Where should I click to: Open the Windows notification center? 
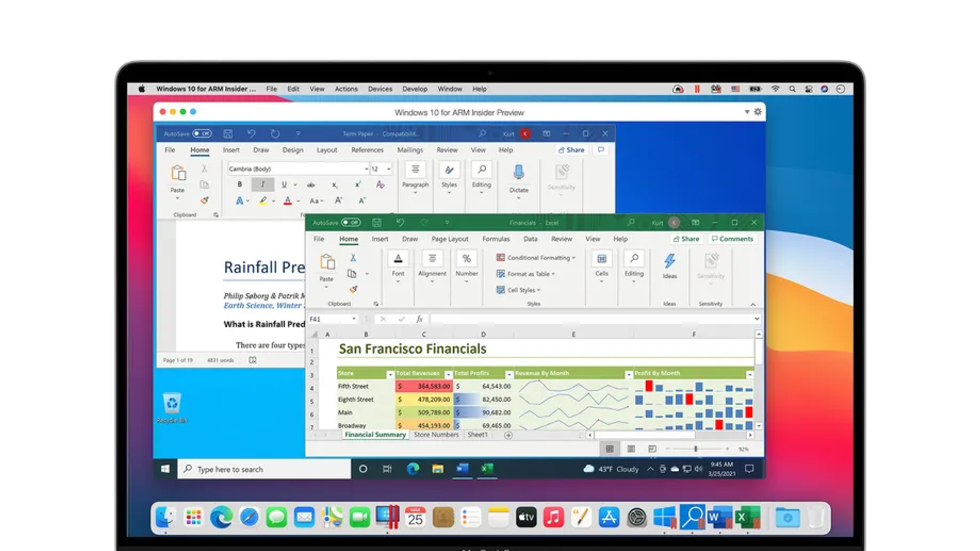tap(749, 469)
